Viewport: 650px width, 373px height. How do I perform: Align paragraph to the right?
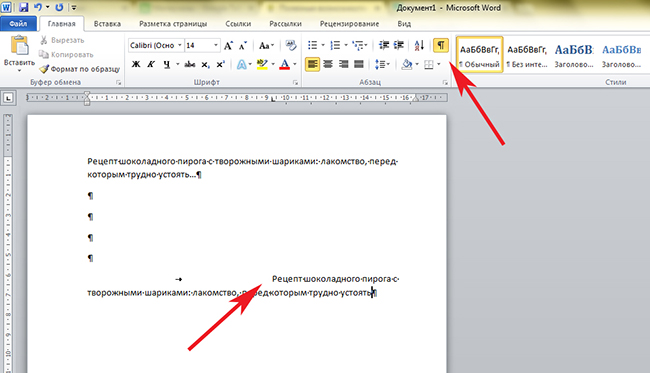343,64
